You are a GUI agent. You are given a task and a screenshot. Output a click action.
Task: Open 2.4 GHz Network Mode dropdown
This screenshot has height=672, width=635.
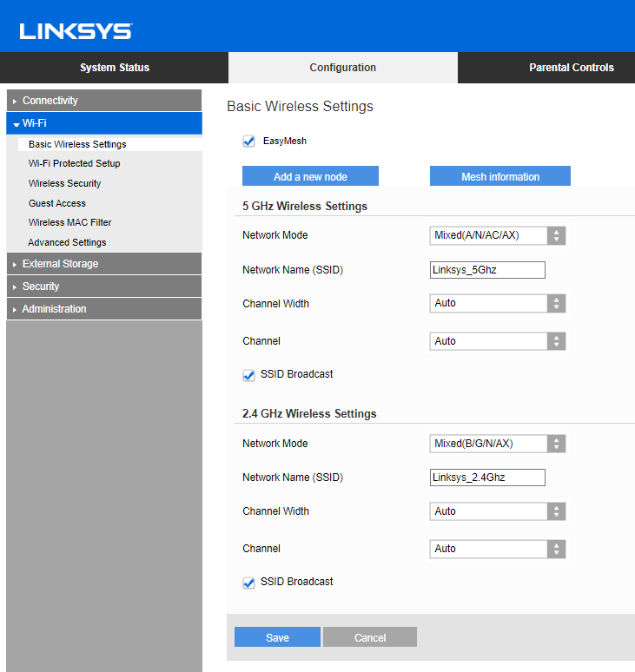pyautogui.click(x=498, y=444)
